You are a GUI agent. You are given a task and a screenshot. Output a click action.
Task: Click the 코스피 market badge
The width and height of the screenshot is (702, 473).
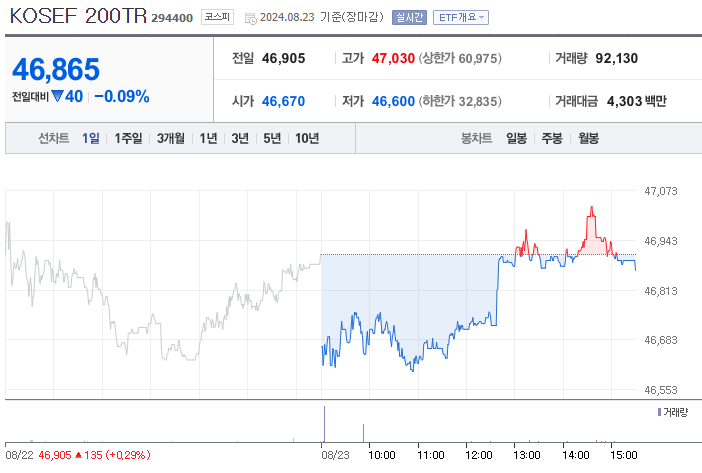point(217,17)
